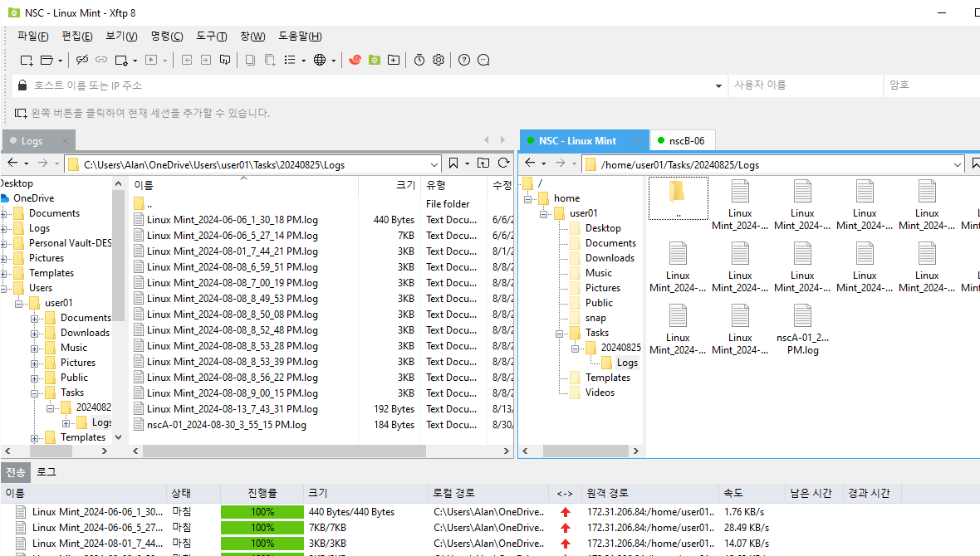The height and width of the screenshot is (556, 980).
Task: Collapse the remote Tasks tree node
Action: [x=560, y=334]
